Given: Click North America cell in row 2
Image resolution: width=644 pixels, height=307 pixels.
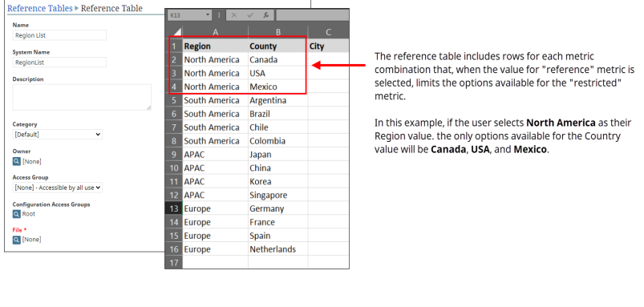Looking at the screenshot, I should 215,59.
